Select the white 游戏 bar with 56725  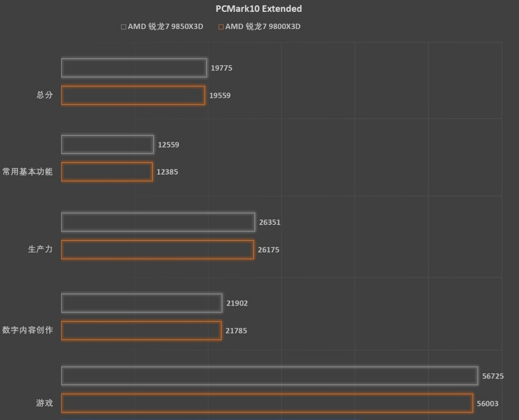(270, 376)
